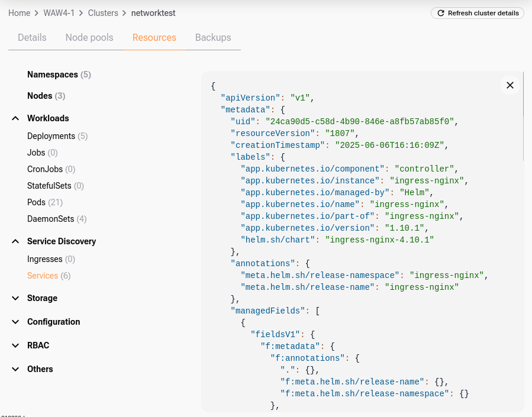
Task: Select DaemonSets under Workloads
Action: click(x=49, y=218)
